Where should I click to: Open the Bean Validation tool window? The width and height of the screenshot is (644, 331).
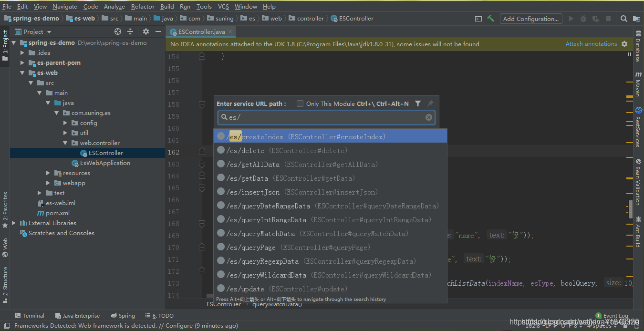[638, 182]
